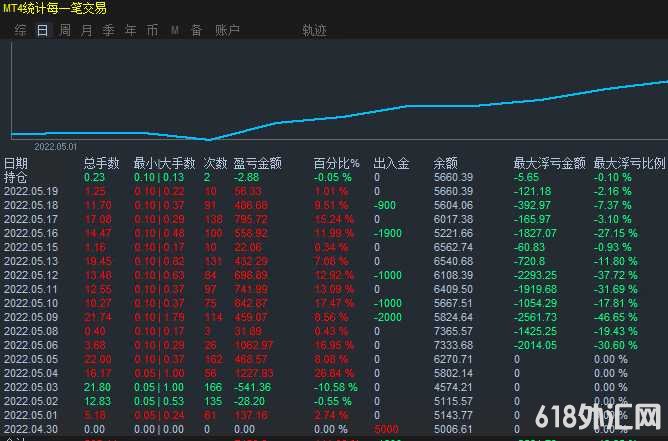668x441 pixels.
Task: Switch to the 账户 account tab
Action: (x=227, y=30)
